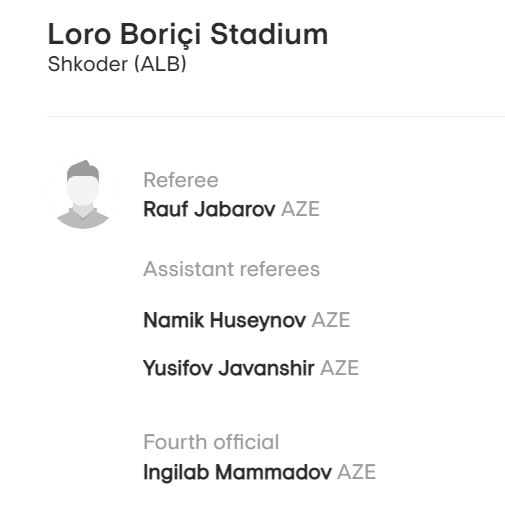Click the AZE code beside Ingilab Mammadov

[x=357, y=472]
